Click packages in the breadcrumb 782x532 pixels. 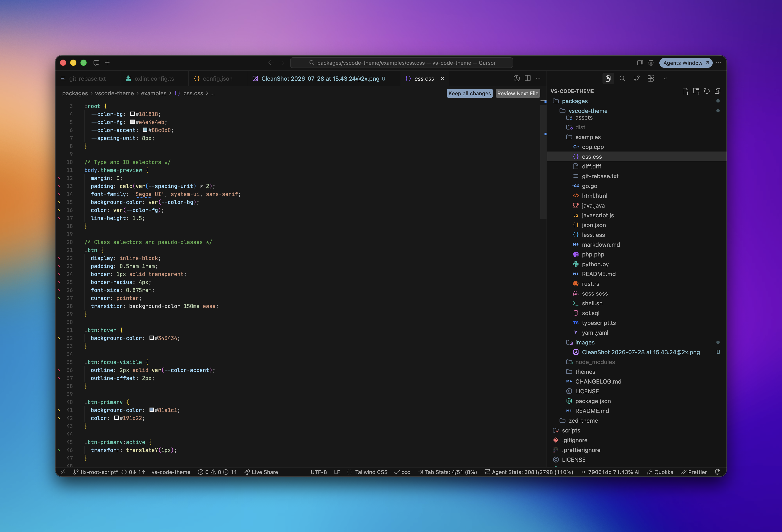click(x=75, y=93)
